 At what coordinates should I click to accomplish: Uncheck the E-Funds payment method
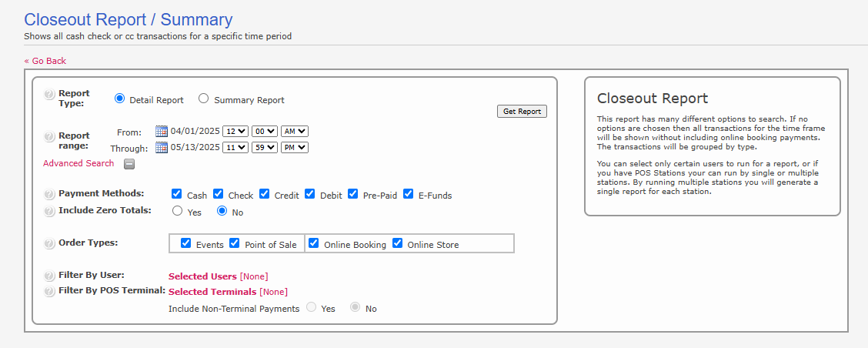[409, 194]
